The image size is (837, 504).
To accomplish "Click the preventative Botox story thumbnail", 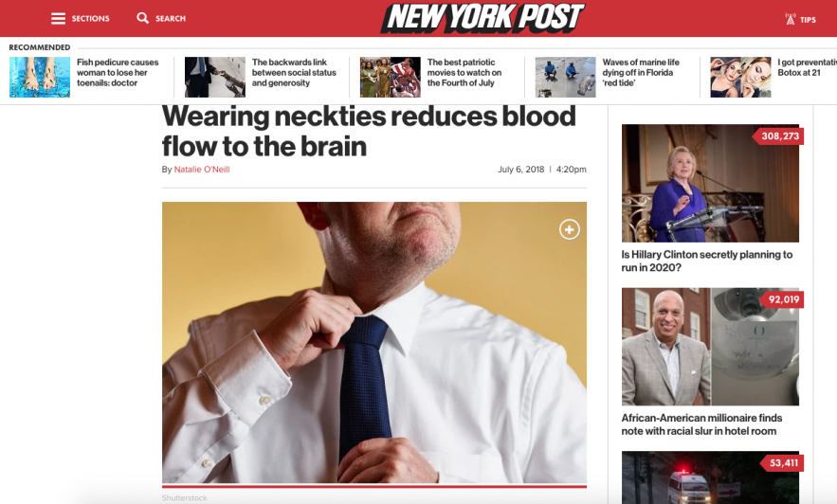I will pos(740,78).
